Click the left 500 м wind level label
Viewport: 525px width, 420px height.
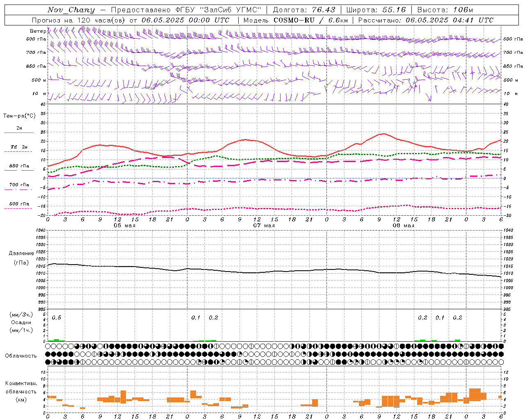click(x=39, y=80)
